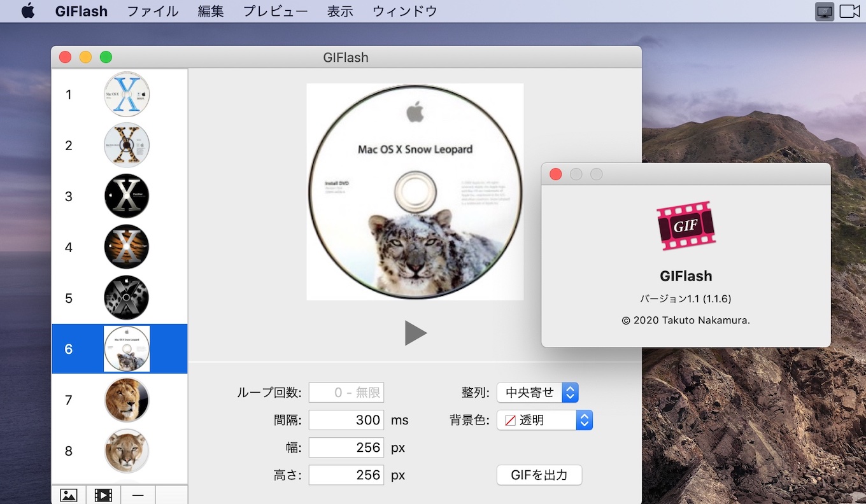Click the GIFを出力 export button
This screenshot has width=866, height=504.
(x=539, y=475)
